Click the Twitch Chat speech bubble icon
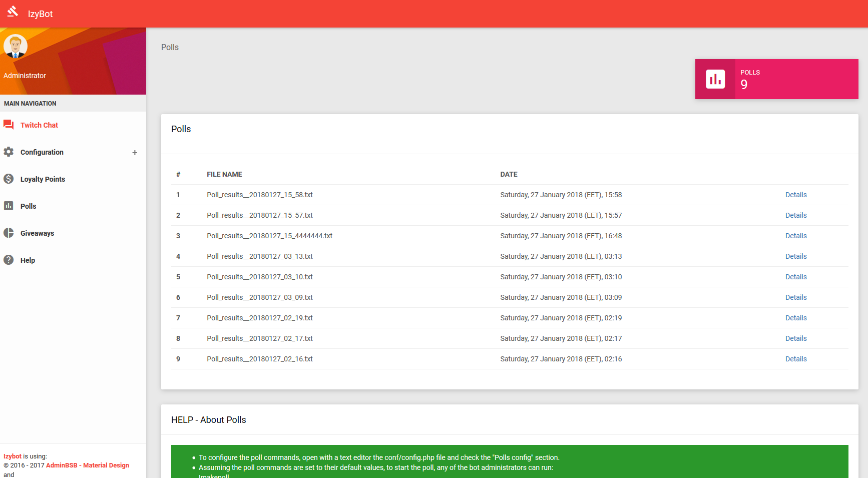 pos(9,125)
